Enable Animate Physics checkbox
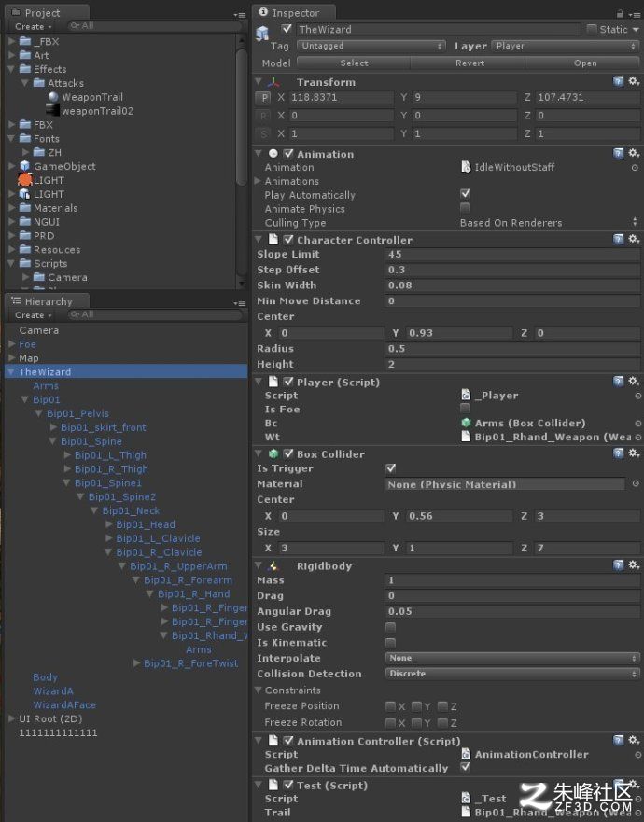The width and height of the screenshot is (644, 822). [x=465, y=208]
